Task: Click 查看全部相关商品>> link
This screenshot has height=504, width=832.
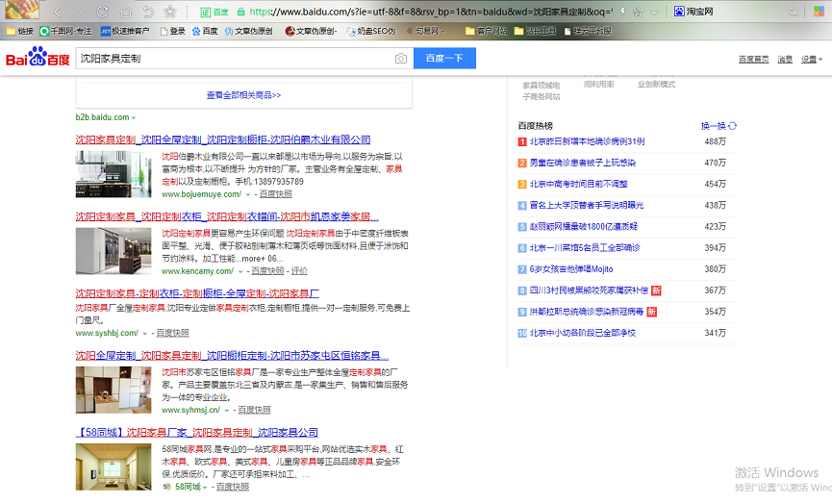Action: click(243, 95)
